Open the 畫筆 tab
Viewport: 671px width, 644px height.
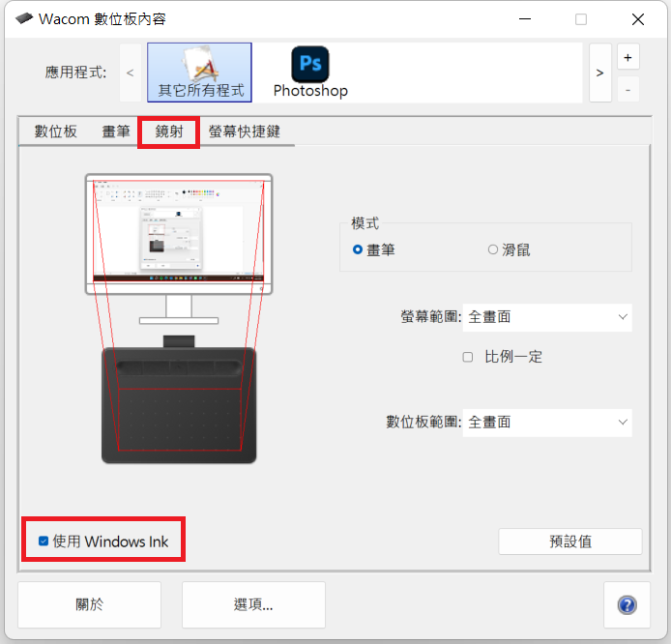(116, 132)
